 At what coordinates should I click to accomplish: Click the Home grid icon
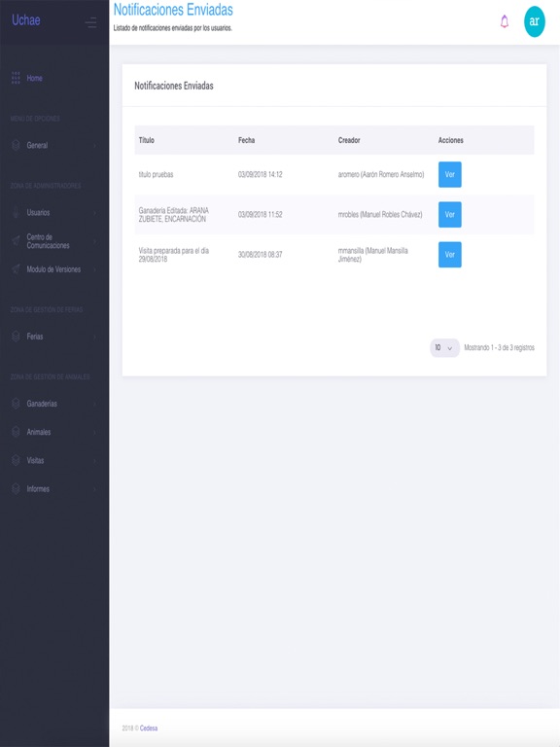pyautogui.click(x=16, y=78)
